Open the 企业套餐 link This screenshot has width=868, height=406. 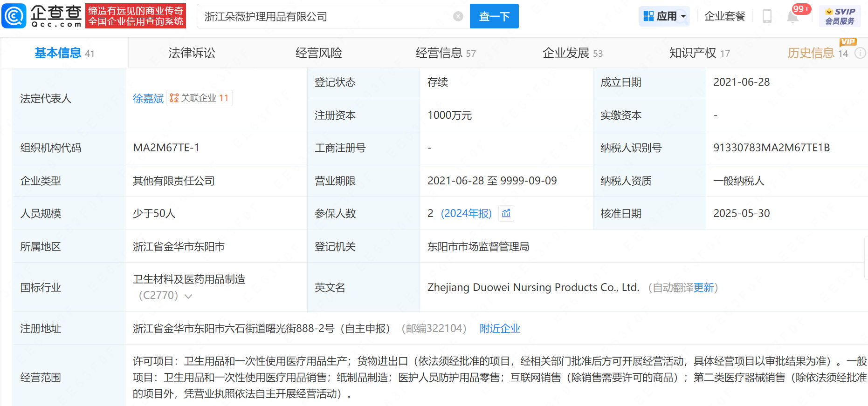click(725, 16)
